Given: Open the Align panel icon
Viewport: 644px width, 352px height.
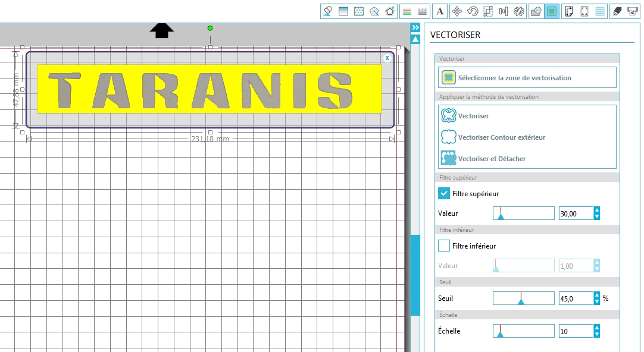Looking at the screenshot, I should pyautogui.click(x=504, y=11).
